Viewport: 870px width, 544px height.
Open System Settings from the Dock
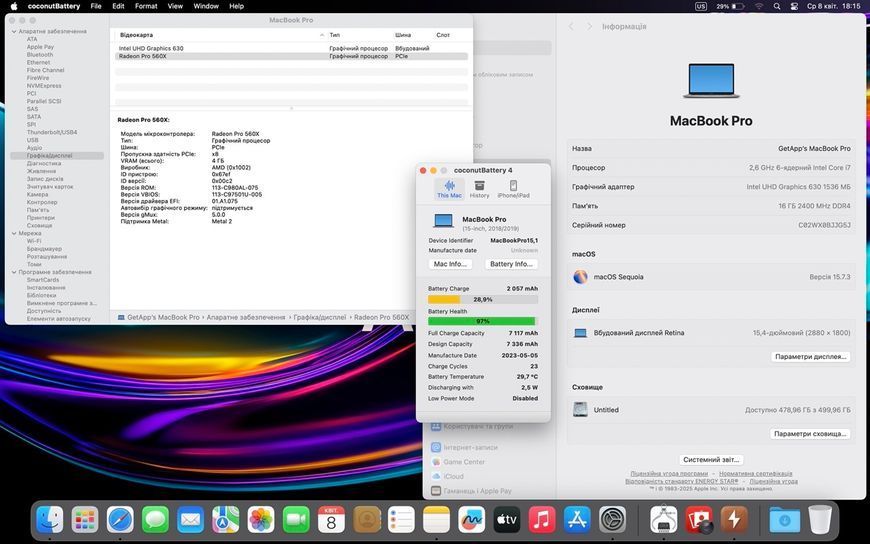pos(613,520)
